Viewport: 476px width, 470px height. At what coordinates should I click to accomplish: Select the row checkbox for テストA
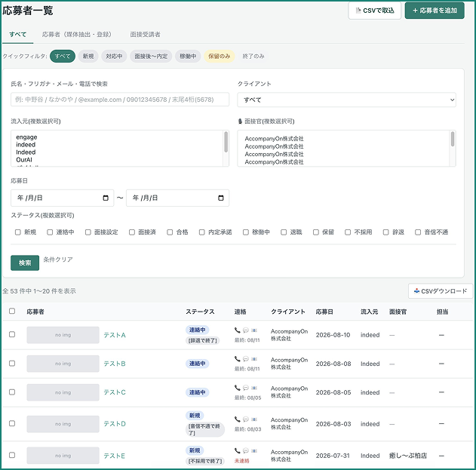(x=12, y=334)
